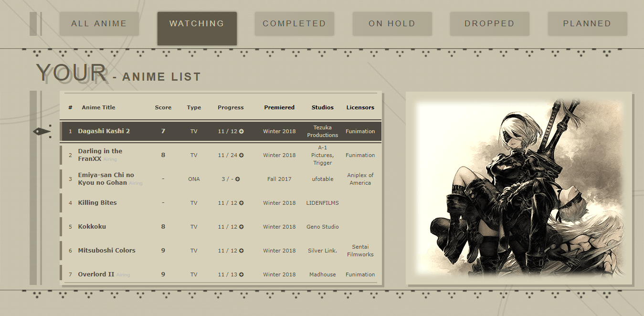View the Planned anime list

point(587,23)
